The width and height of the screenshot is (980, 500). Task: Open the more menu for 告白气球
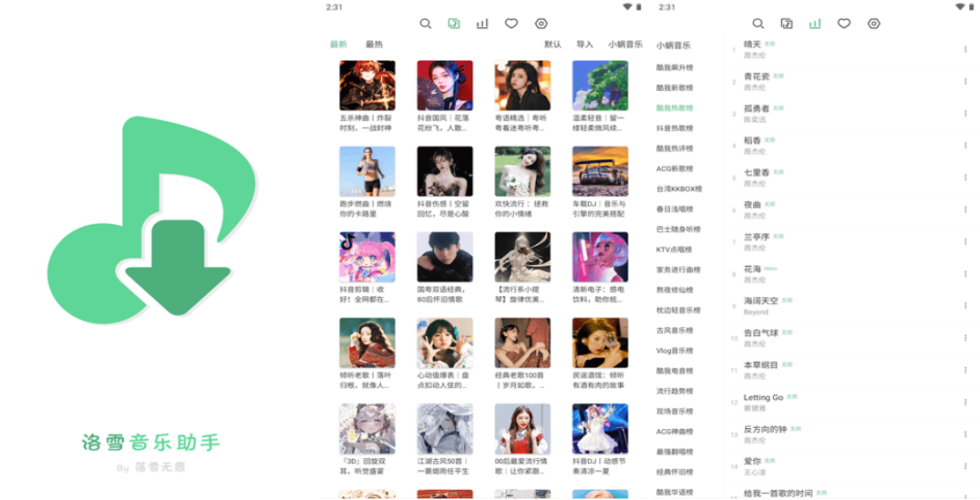pos(965,338)
